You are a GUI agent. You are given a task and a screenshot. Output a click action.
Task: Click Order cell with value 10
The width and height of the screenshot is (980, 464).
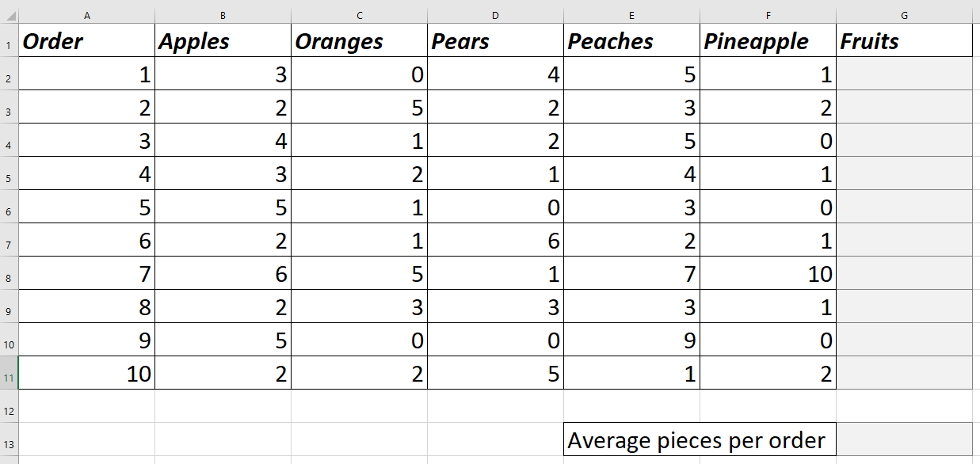86,374
